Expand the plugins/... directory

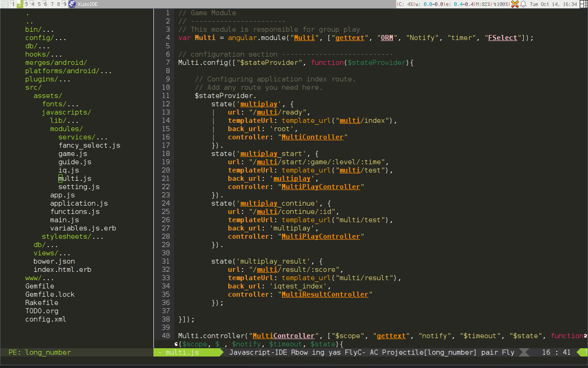(48, 79)
